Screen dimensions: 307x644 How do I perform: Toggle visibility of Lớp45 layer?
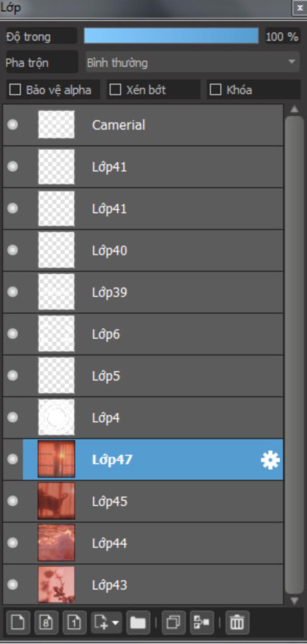click(x=13, y=501)
